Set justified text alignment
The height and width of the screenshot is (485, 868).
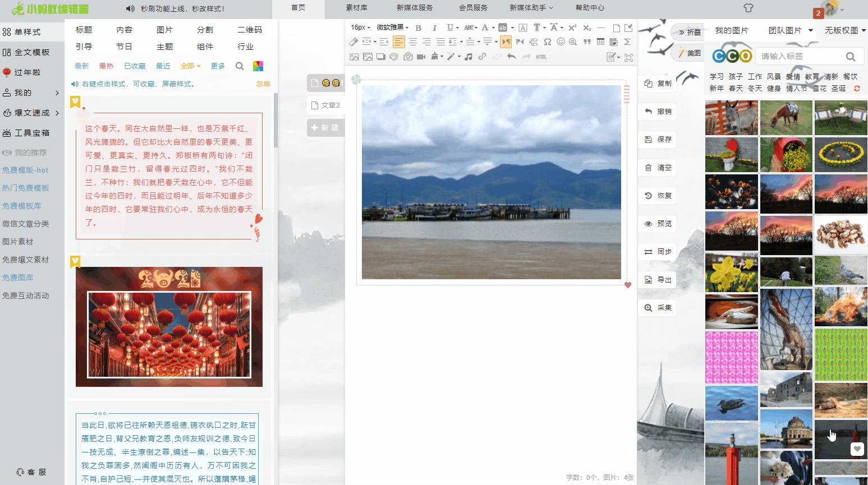(441, 41)
